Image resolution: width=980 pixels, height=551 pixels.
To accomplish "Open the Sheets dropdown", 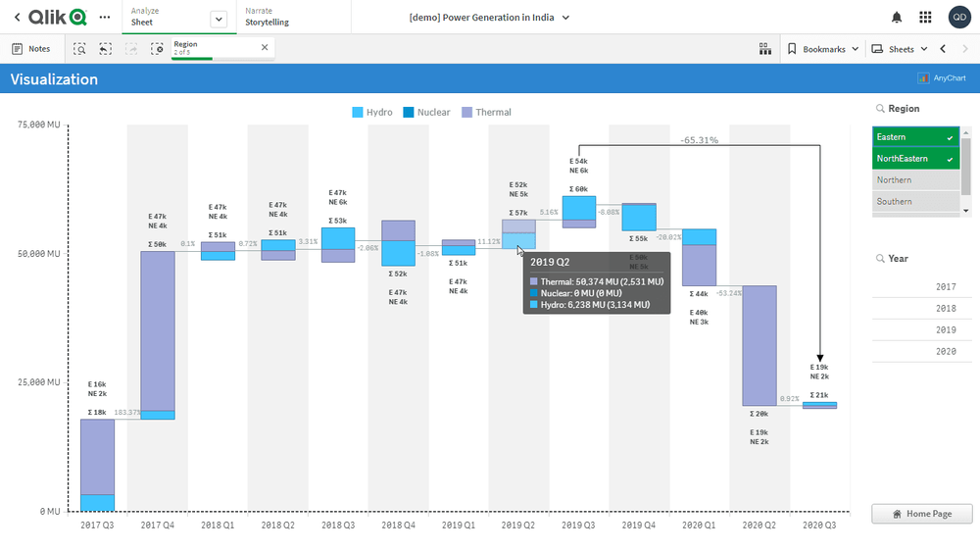I will tap(900, 49).
